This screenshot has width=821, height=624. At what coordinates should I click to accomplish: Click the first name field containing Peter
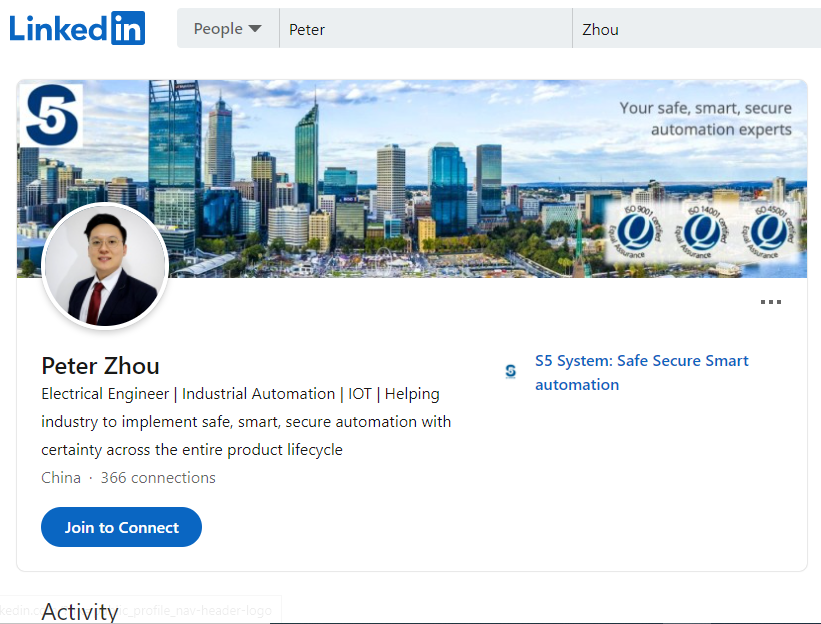click(x=425, y=29)
